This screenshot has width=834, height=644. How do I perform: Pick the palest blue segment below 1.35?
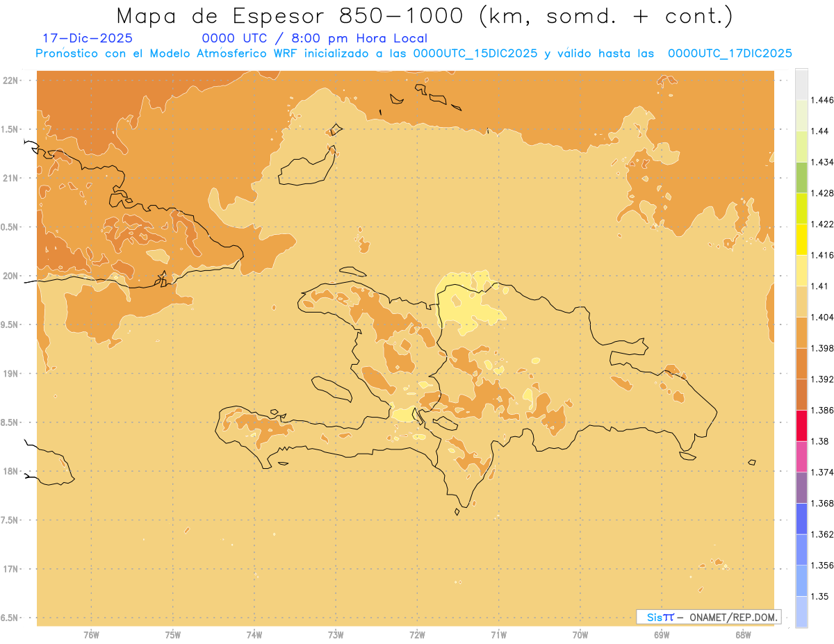pyautogui.click(x=801, y=612)
